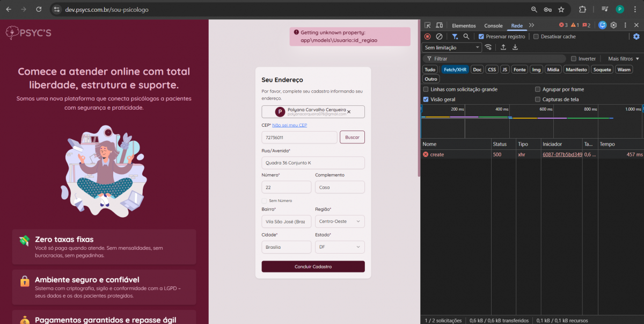Enable Desativar cache checkbox
This screenshot has width=644, height=324.
pos(536,37)
